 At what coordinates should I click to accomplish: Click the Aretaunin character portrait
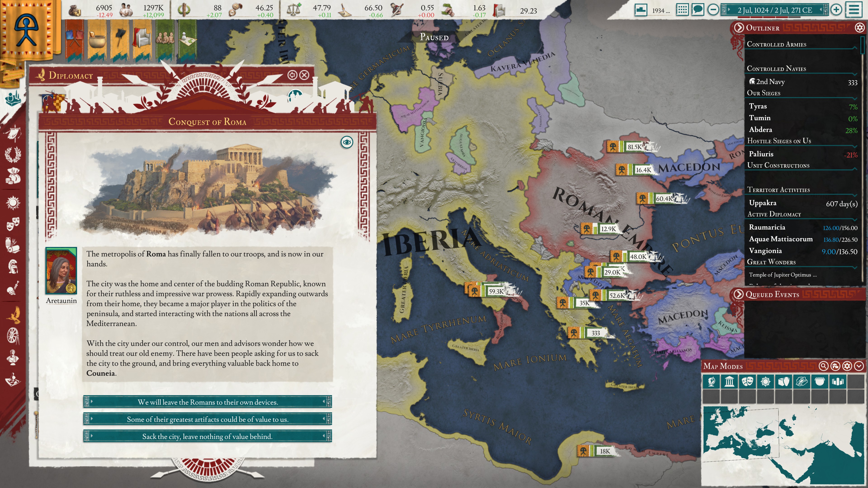pyautogui.click(x=61, y=271)
